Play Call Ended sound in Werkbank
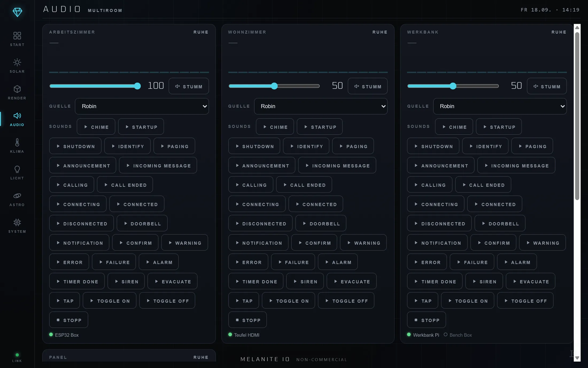Viewport: 588px width, 368px height. [483, 185]
